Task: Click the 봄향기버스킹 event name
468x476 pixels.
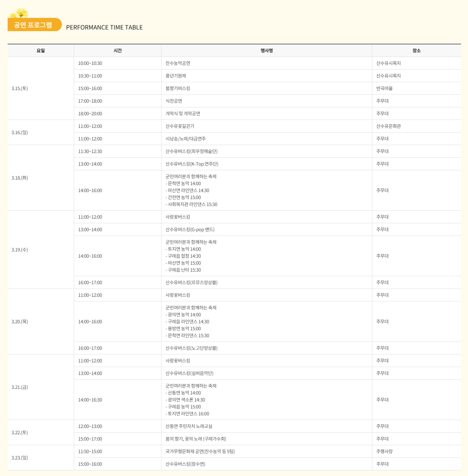Action: click(178, 88)
